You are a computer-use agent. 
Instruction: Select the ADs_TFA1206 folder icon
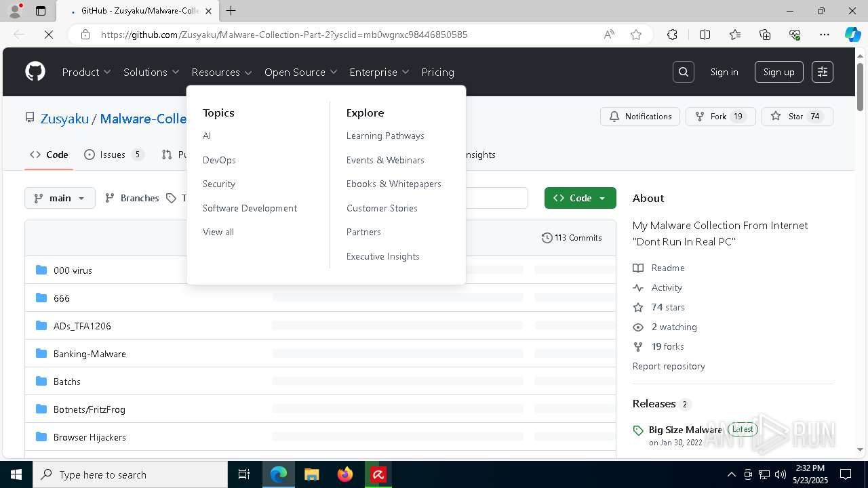(41, 325)
